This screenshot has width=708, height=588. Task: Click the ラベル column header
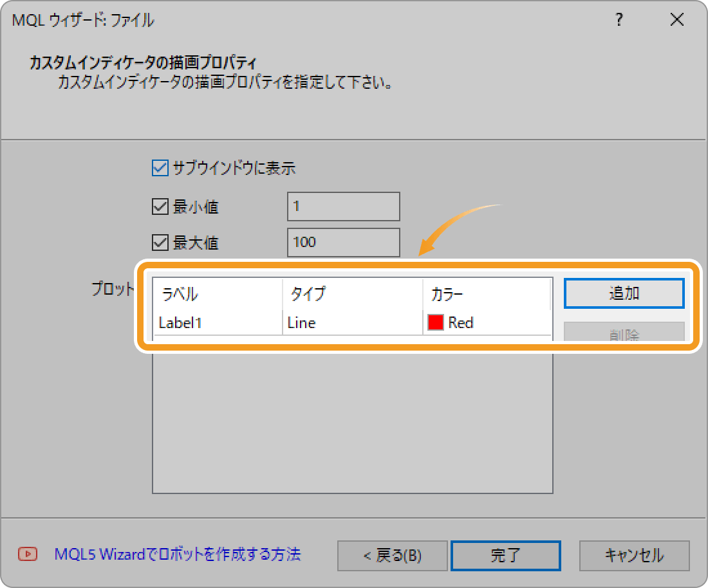218,294
